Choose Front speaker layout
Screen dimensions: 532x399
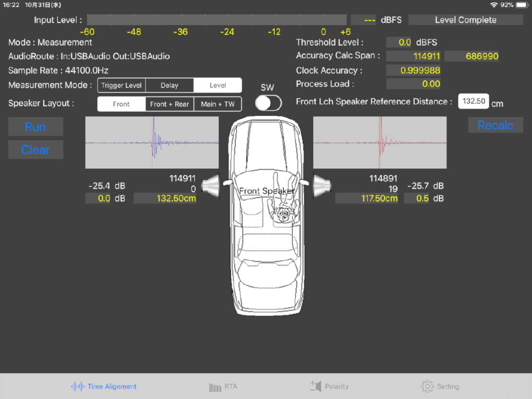coord(121,104)
